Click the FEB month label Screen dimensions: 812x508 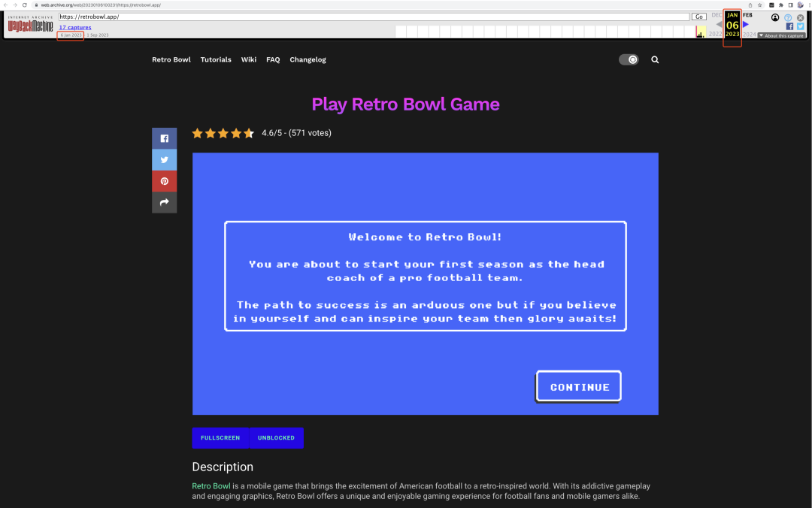[747, 15]
